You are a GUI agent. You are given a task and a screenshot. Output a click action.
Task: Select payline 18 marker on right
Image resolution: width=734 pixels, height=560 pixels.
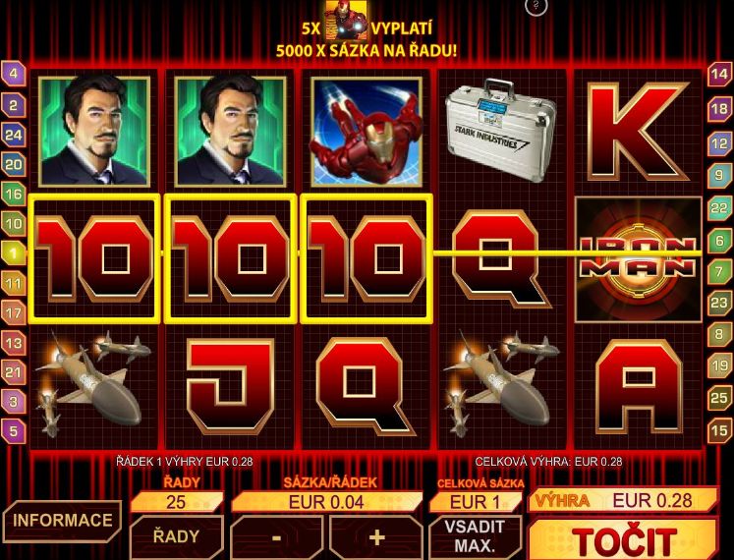tap(719, 109)
